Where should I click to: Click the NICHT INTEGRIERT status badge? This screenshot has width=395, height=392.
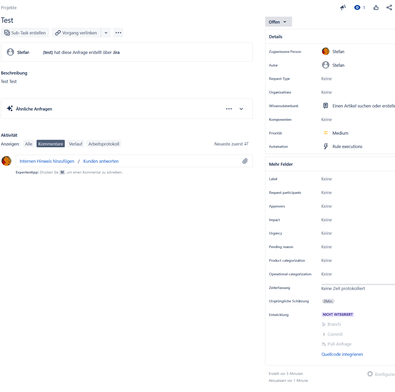[338, 314]
